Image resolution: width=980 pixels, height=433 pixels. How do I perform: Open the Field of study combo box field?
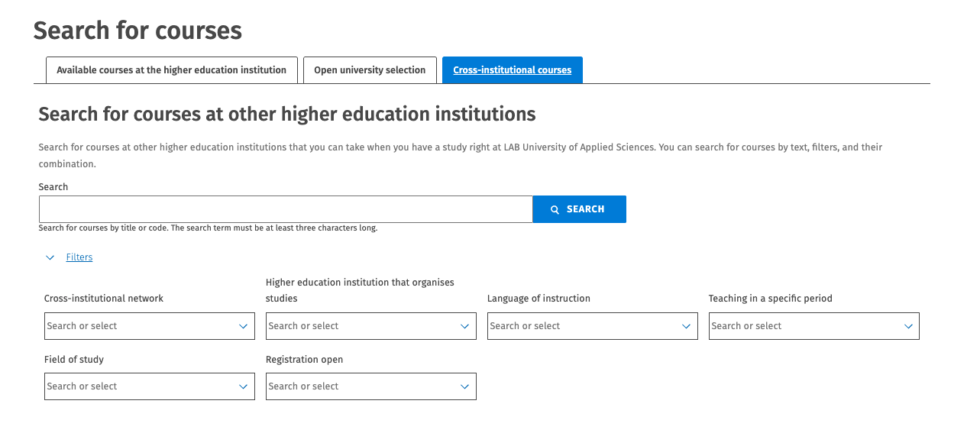137,386
